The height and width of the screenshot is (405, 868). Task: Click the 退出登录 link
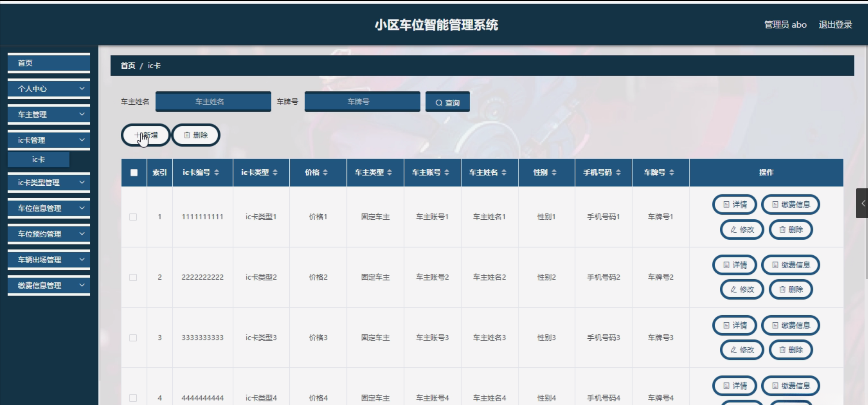[x=835, y=25]
